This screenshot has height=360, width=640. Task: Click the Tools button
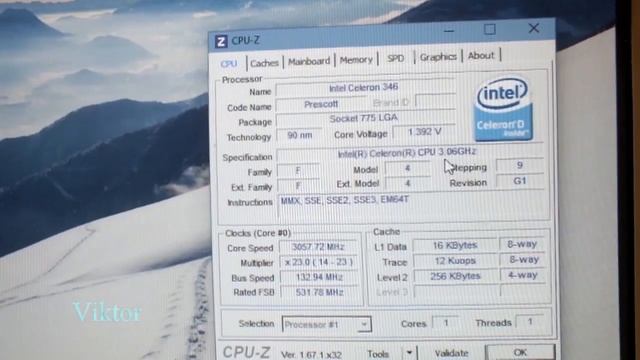click(x=378, y=354)
